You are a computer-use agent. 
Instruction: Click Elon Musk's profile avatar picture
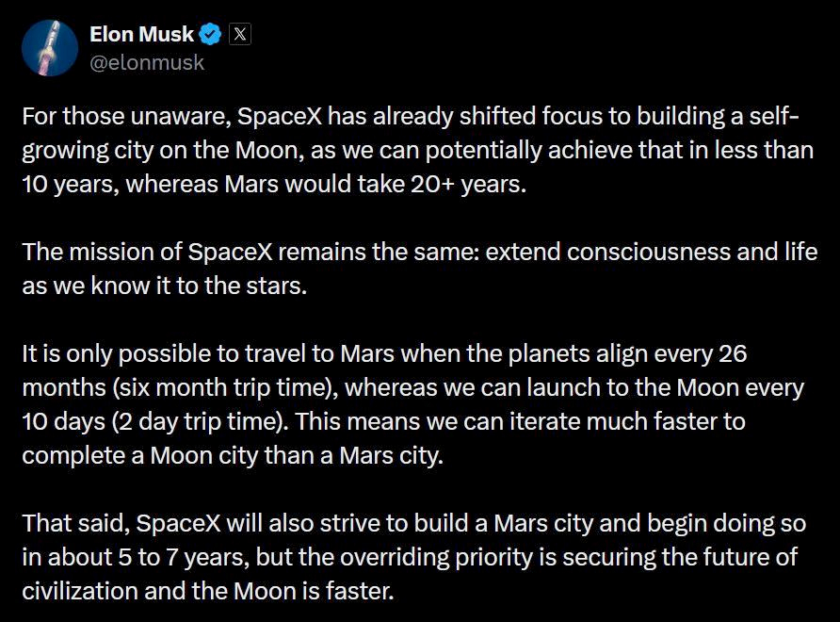point(50,47)
